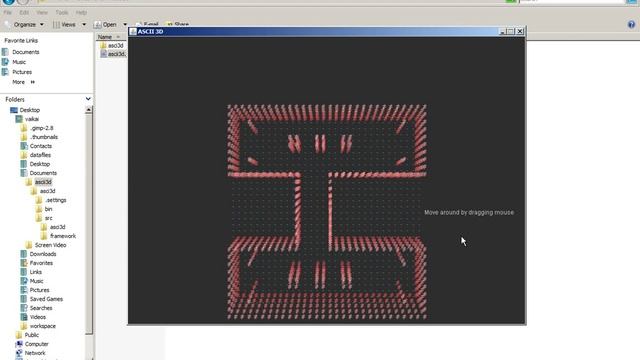Click 'Move around by dragging mouse' text
Image resolution: width=640 pixels, height=360 pixels.
(x=469, y=212)
